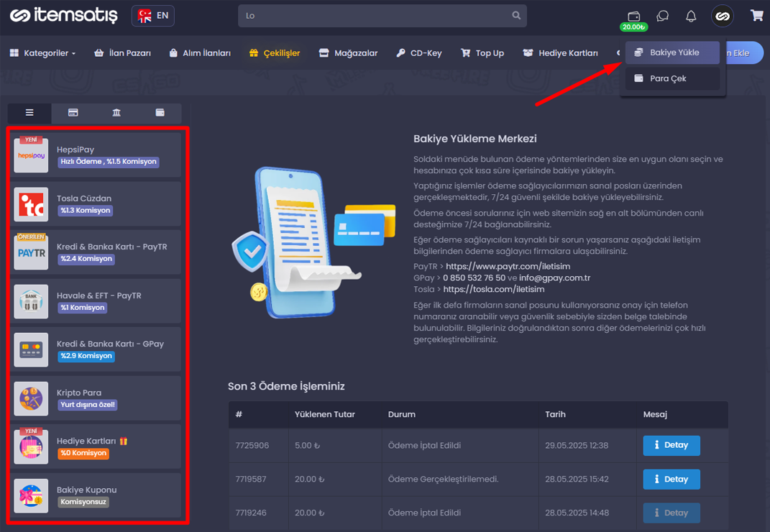Screen dimensions: 770x532
Task: Go to İlan Pazarı
Action: pos(122,53)
